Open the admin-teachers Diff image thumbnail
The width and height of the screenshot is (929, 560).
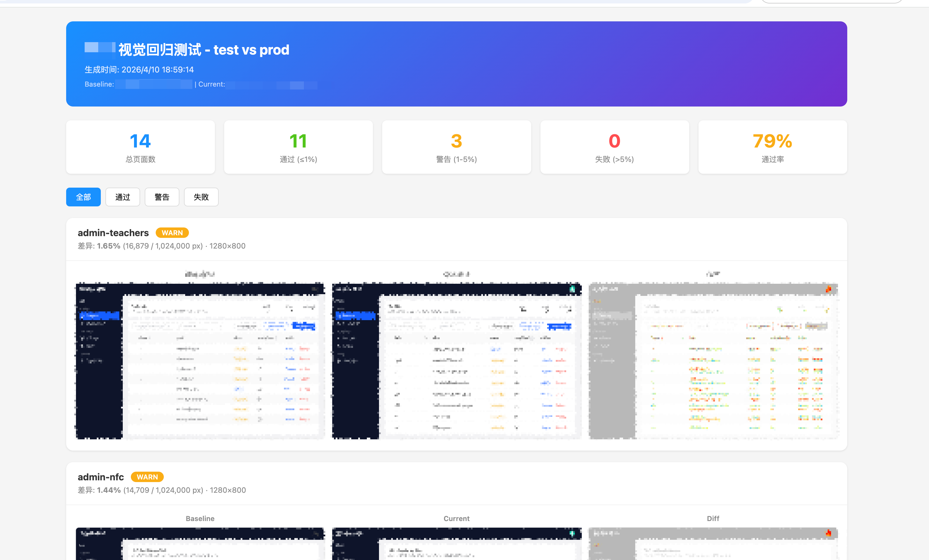coord(713,361)
